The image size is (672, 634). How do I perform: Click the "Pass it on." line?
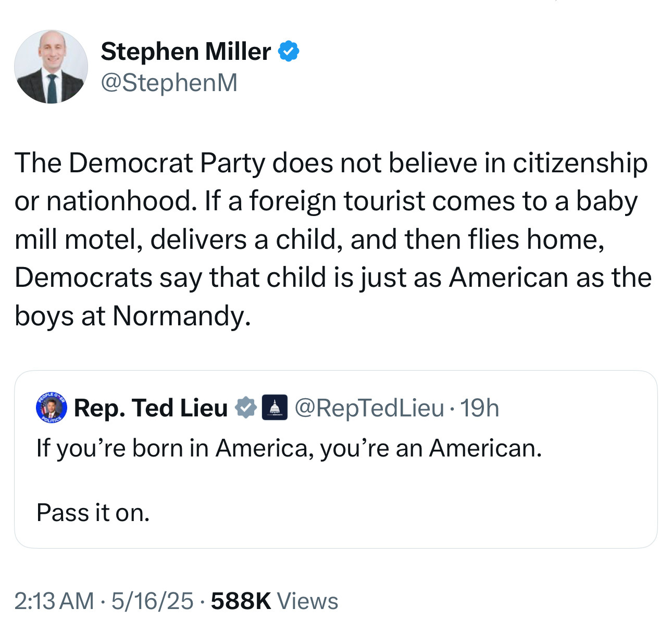pyautogui.click(x=93, y=513)
